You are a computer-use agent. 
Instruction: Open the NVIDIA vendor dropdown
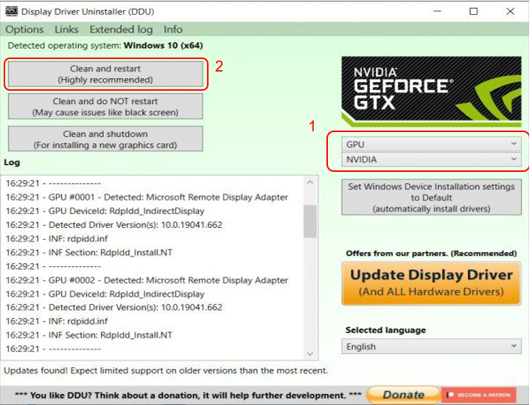pos(431,159)
